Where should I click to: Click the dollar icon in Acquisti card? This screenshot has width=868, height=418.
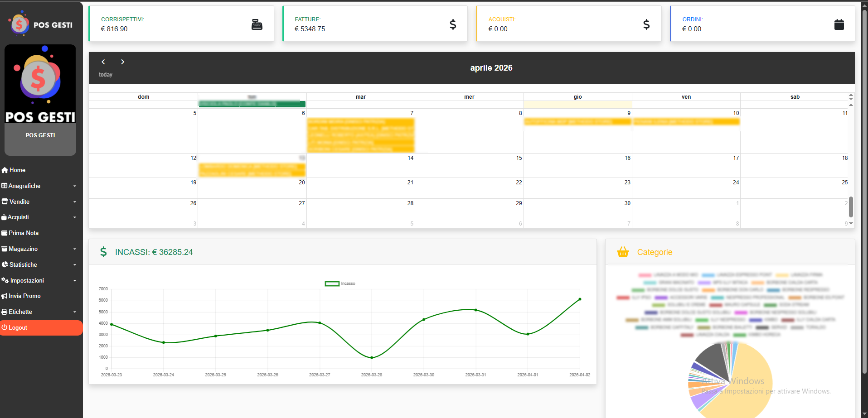point(646,24)
